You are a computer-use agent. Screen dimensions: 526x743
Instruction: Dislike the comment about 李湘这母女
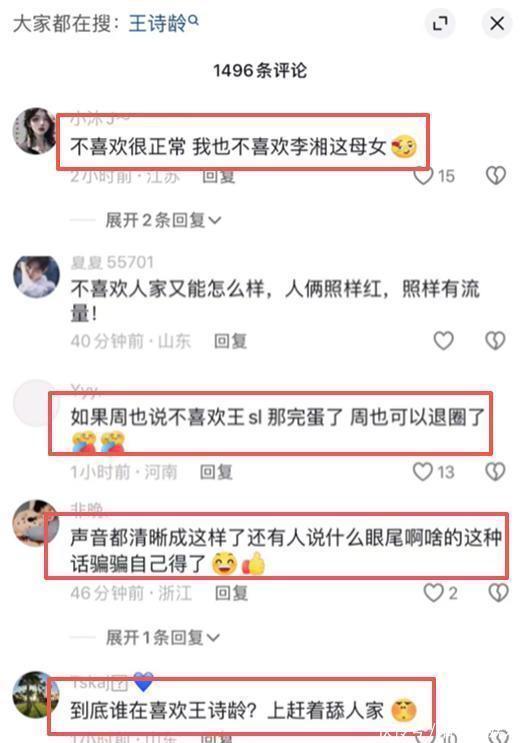pyautogui.click(x=496, y=176)
